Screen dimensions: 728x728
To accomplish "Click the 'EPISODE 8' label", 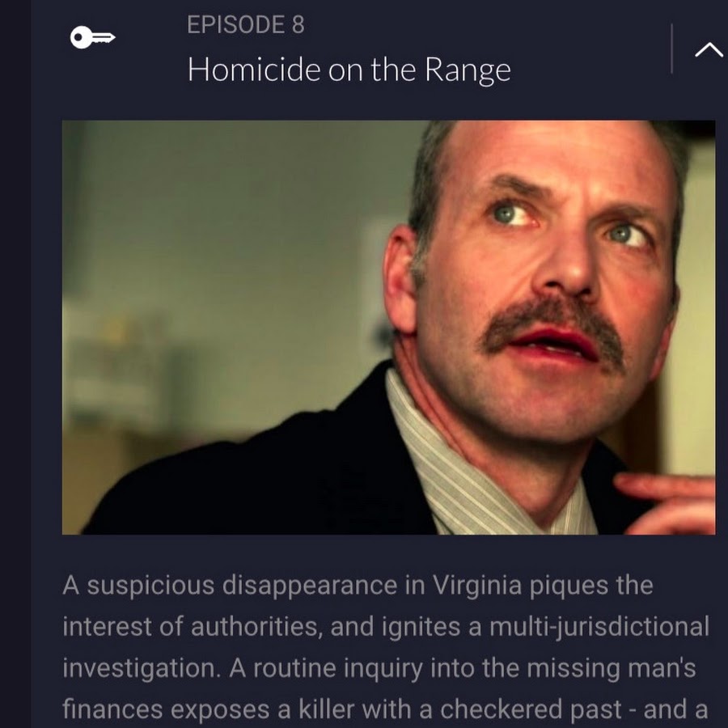I will click(x=246, y=24).
